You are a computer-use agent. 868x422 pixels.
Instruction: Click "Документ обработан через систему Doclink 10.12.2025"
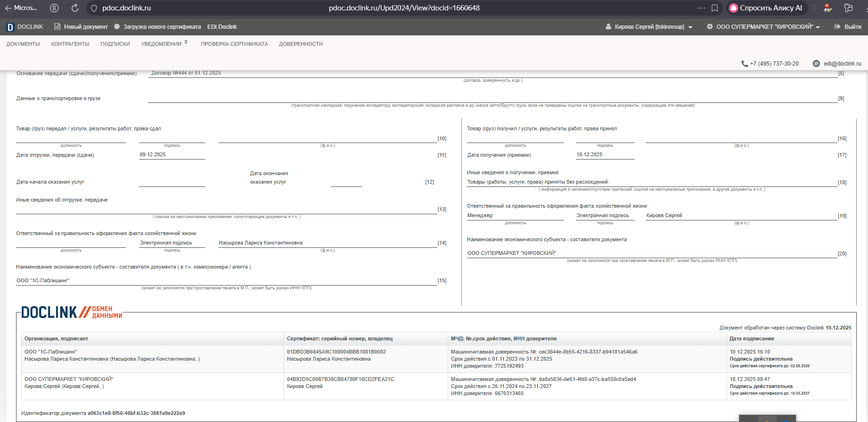click(x=785, y=328)
